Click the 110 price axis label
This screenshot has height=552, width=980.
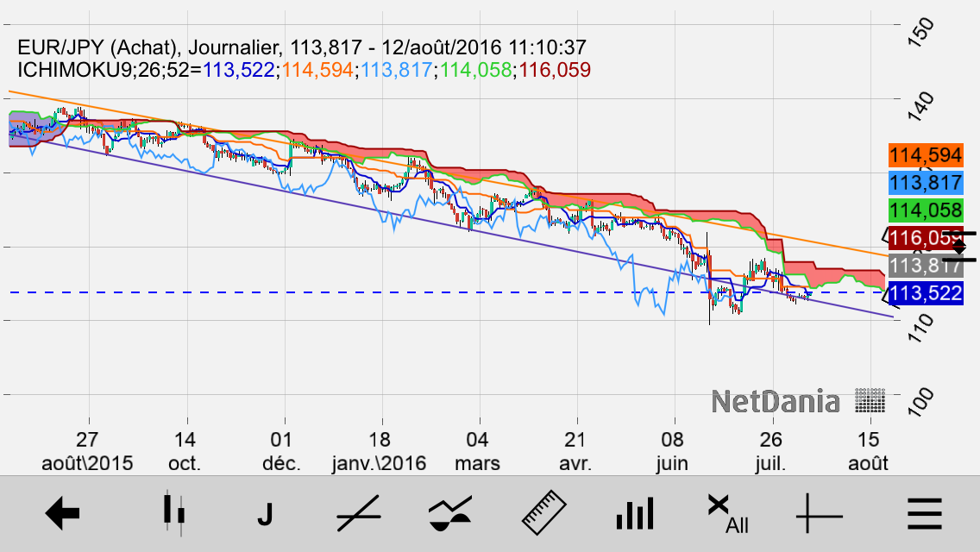[920, 329]
